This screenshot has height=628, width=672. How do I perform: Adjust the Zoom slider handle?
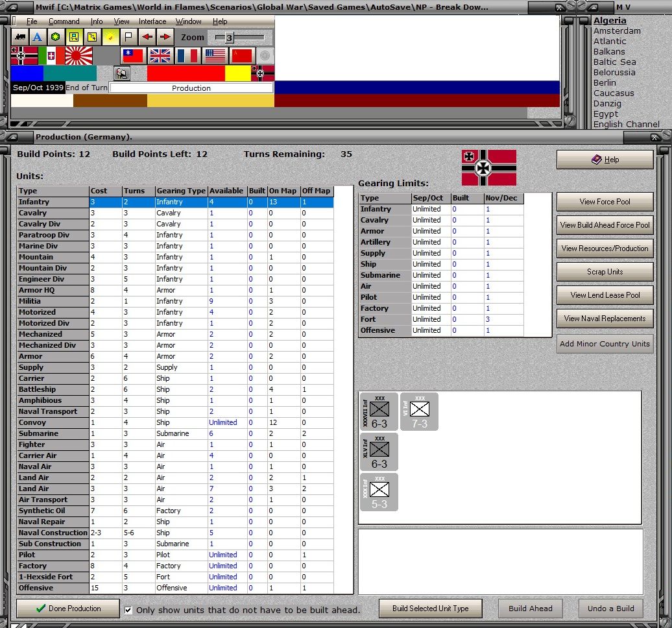229,38
